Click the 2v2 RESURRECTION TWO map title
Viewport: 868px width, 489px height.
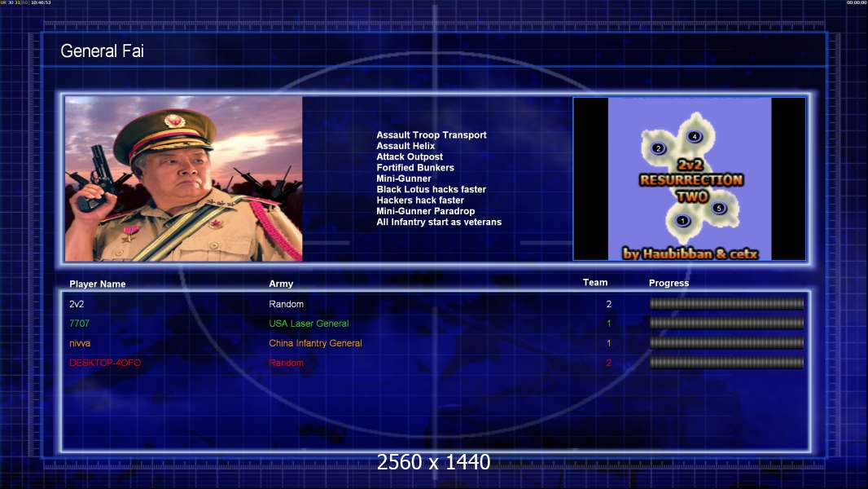(690, 181)
